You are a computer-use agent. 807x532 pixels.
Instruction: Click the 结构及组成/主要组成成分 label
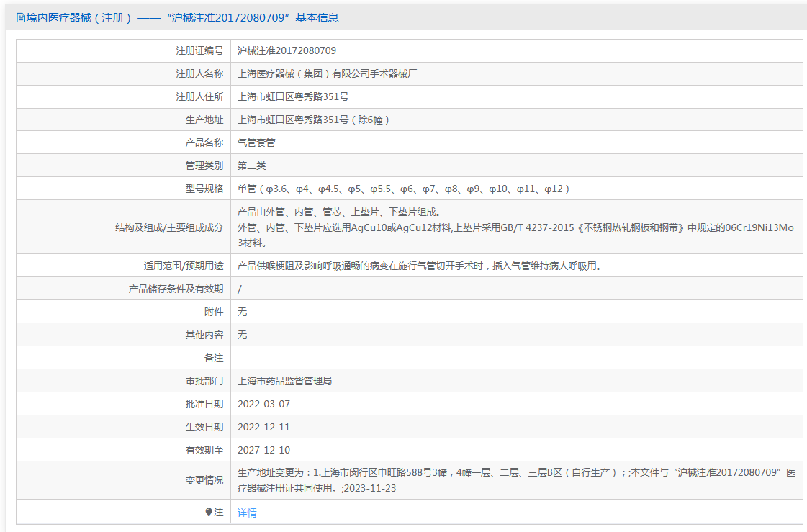[x=169, y=227]
